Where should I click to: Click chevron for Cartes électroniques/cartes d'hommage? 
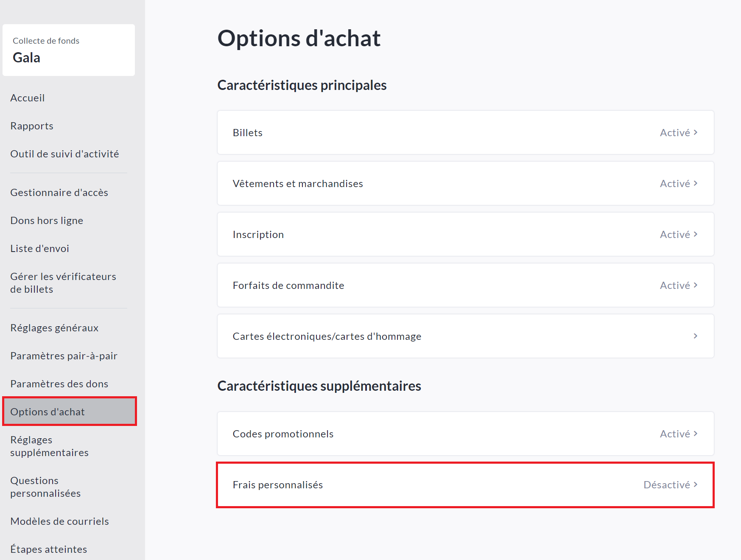695,336
